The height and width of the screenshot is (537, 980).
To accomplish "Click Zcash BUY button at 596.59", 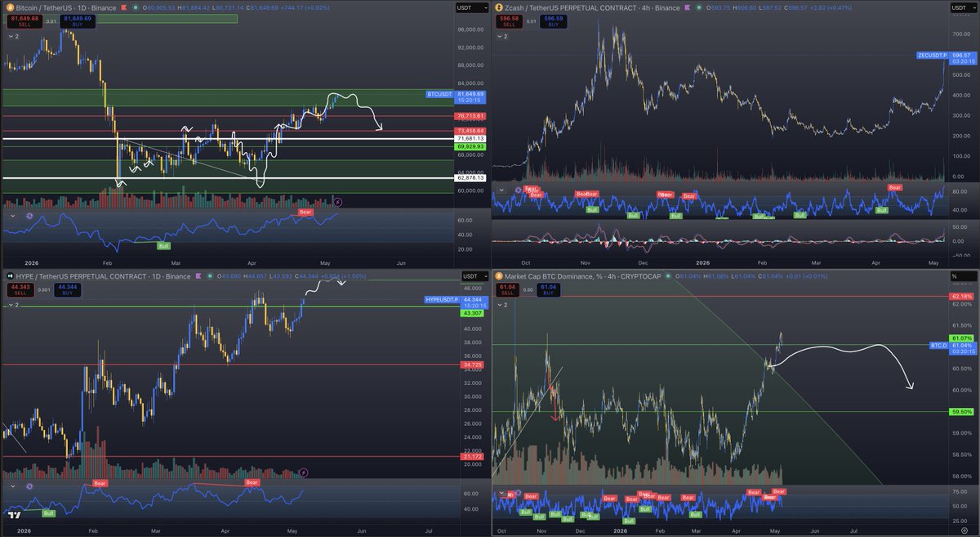I will point(554,21).
